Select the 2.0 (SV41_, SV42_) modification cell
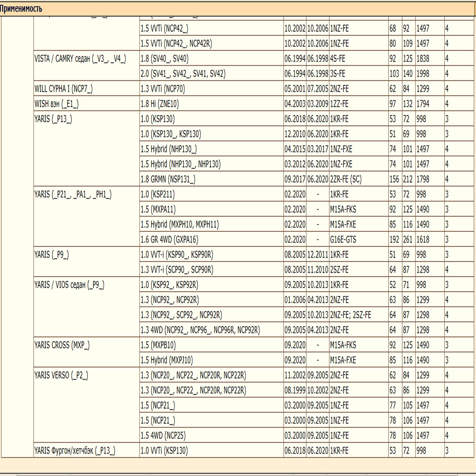 (183, 74)
